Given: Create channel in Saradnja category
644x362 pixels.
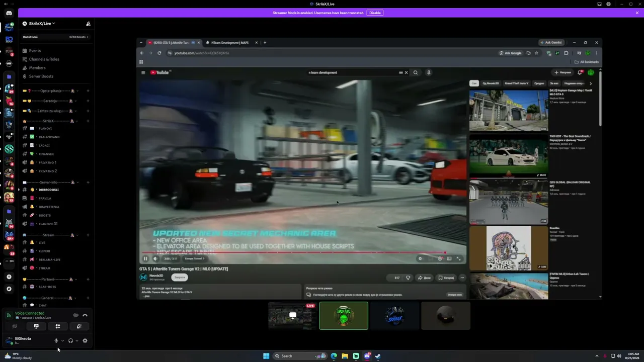Looking at the screenshot, I should [x=88, y=101].
